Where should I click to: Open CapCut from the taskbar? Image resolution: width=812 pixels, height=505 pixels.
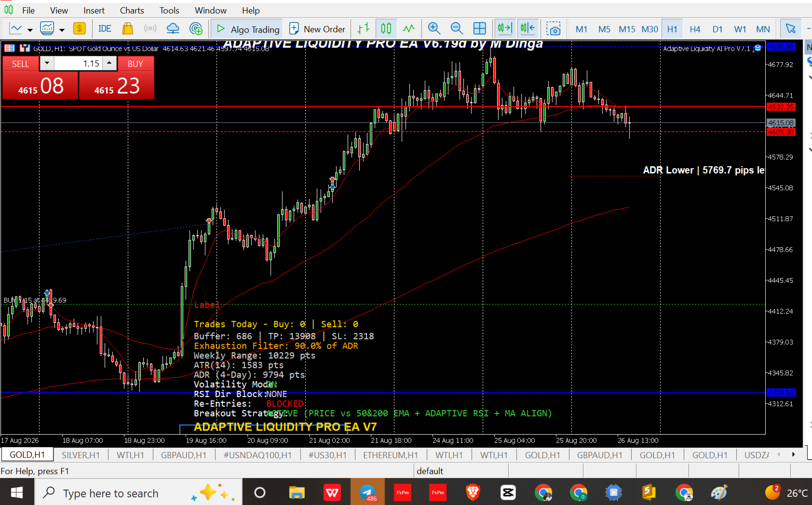click(508, 492)
